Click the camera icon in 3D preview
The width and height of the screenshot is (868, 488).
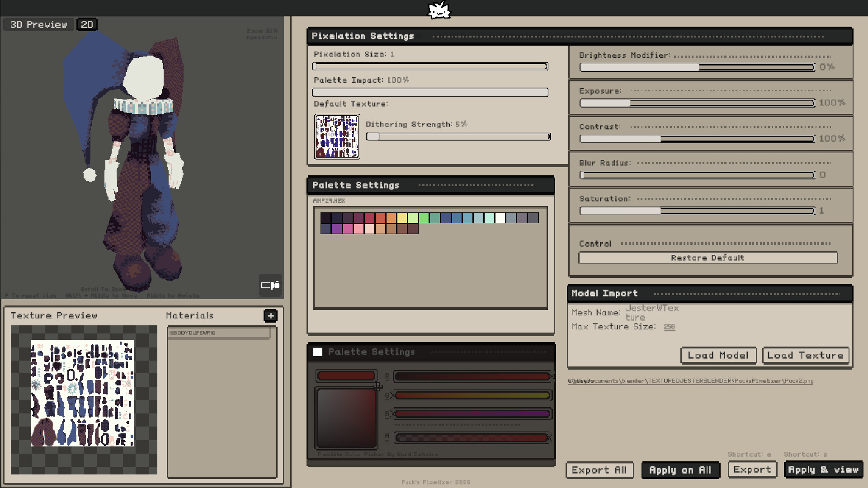point(270,285)
